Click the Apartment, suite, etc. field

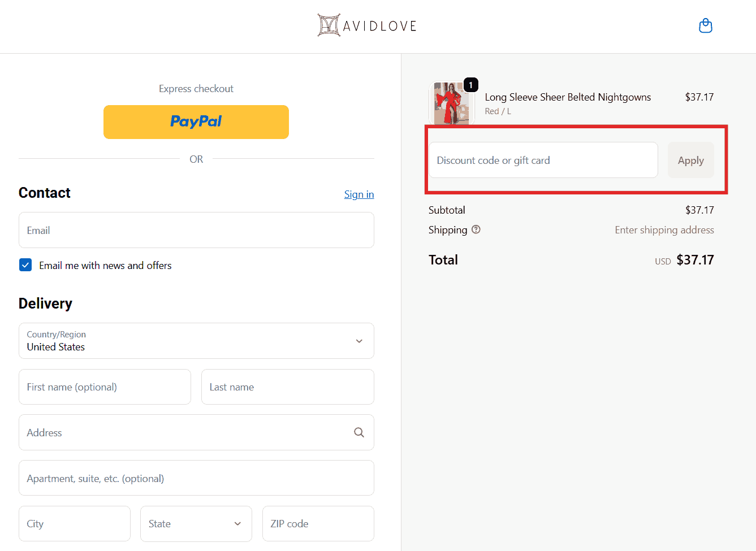click(x=196, y=478)
